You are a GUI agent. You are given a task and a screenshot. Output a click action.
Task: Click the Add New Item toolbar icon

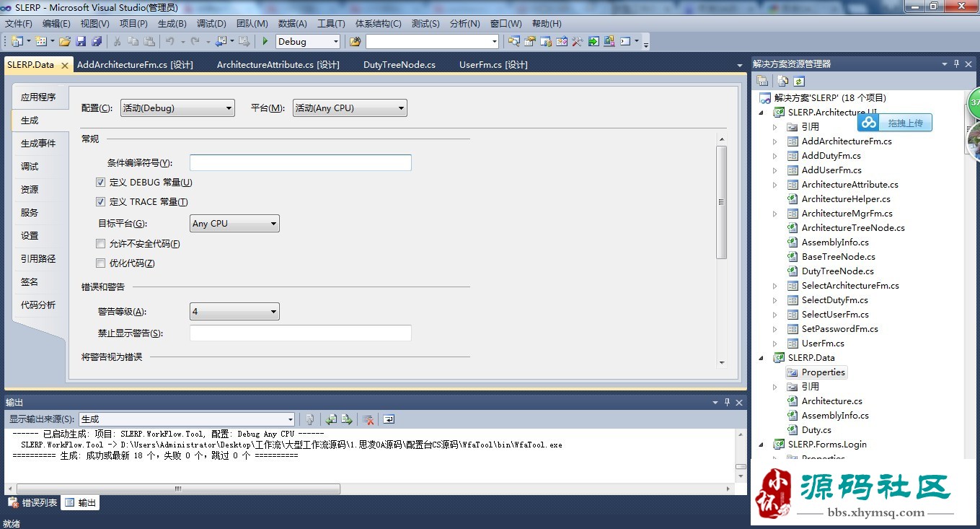pos(40,41)
